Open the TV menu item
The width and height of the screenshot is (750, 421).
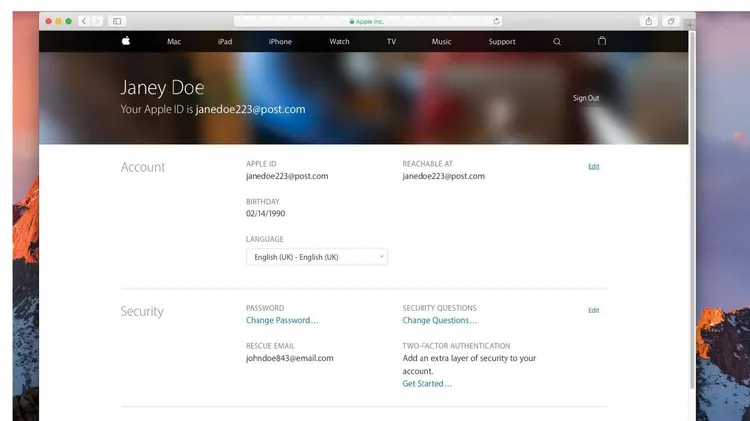391,42
